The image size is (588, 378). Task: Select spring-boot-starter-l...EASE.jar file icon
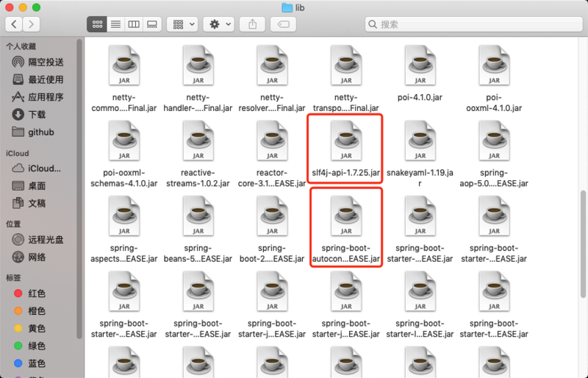pos(420,292)
